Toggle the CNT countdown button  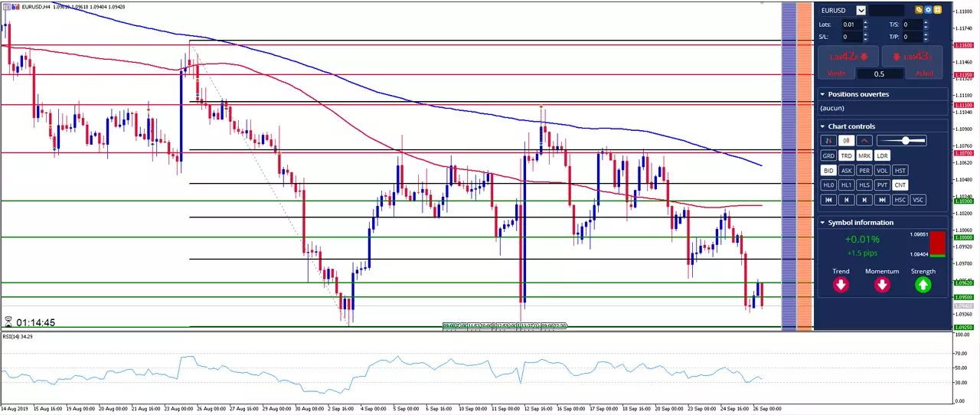900,185
